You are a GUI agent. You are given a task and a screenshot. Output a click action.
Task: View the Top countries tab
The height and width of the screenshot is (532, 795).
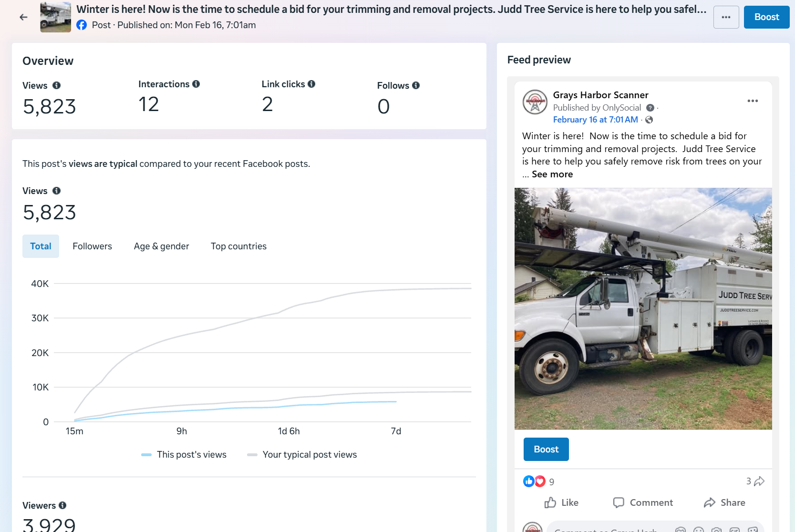pos(238,246)
